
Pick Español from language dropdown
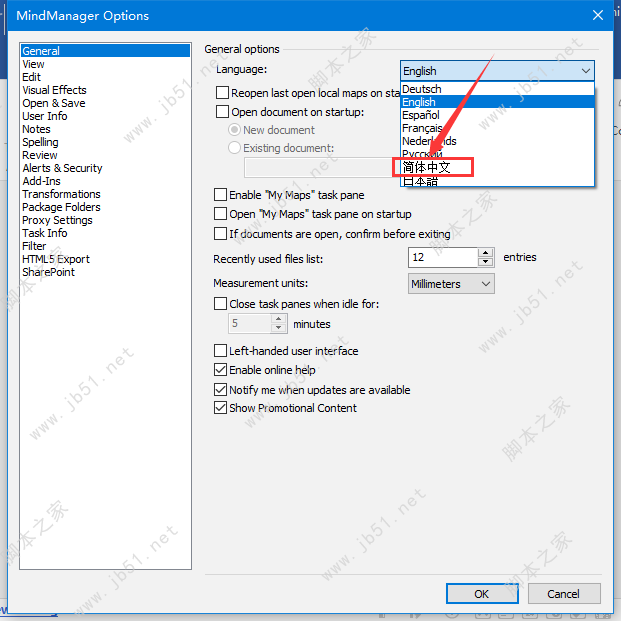click(x=497, y=115)
